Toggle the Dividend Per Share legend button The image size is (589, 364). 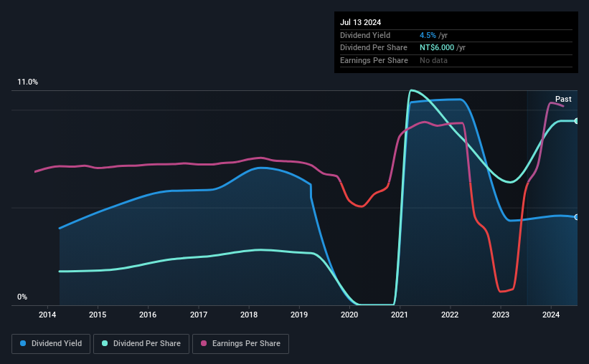[141, 344]
